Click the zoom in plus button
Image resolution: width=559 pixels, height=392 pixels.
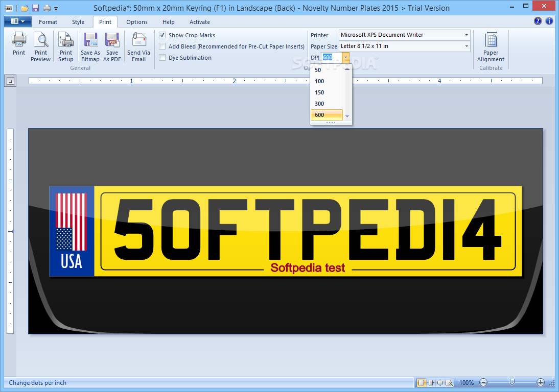[x=541, y=383]
